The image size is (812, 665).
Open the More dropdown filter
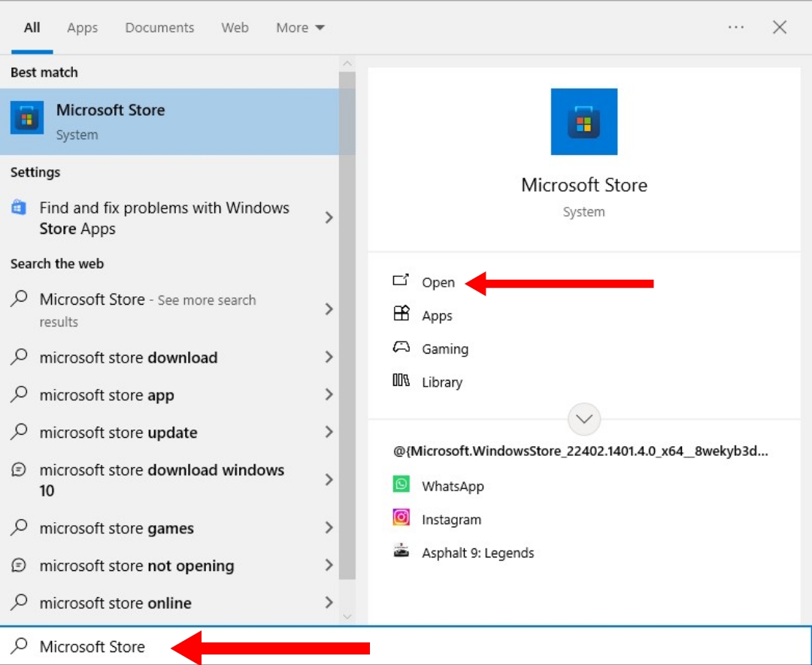(300, 28)
